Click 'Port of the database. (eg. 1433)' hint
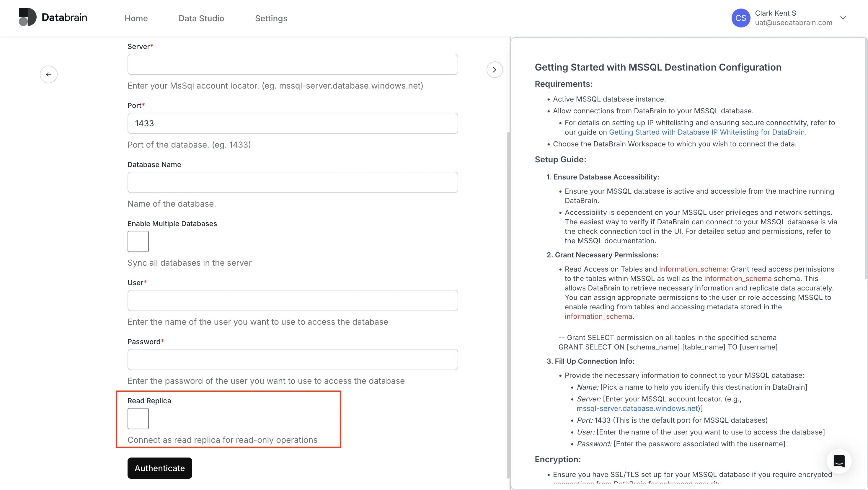868x490 pixels. tap(189, 145)
